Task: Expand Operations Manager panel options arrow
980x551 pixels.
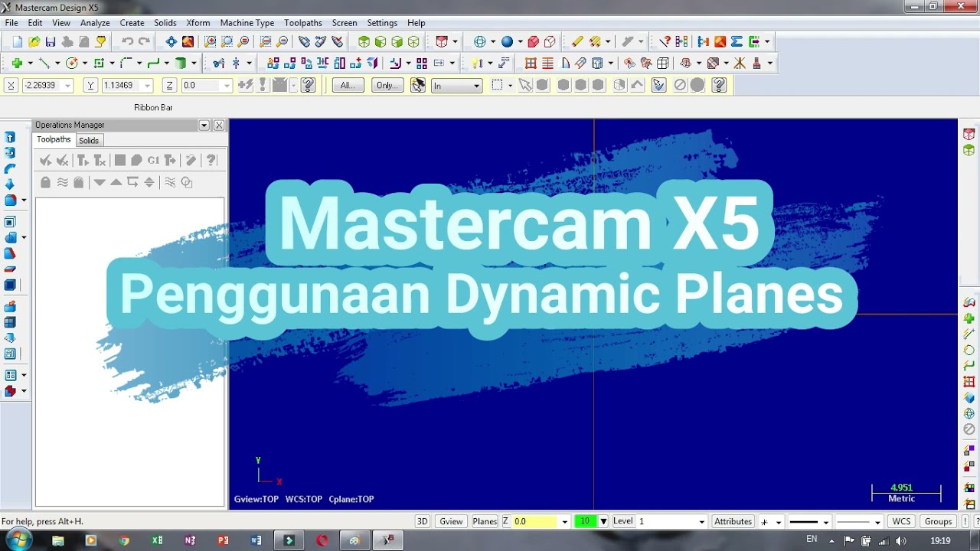Action: pyautogui.click(x=204, y=125)
